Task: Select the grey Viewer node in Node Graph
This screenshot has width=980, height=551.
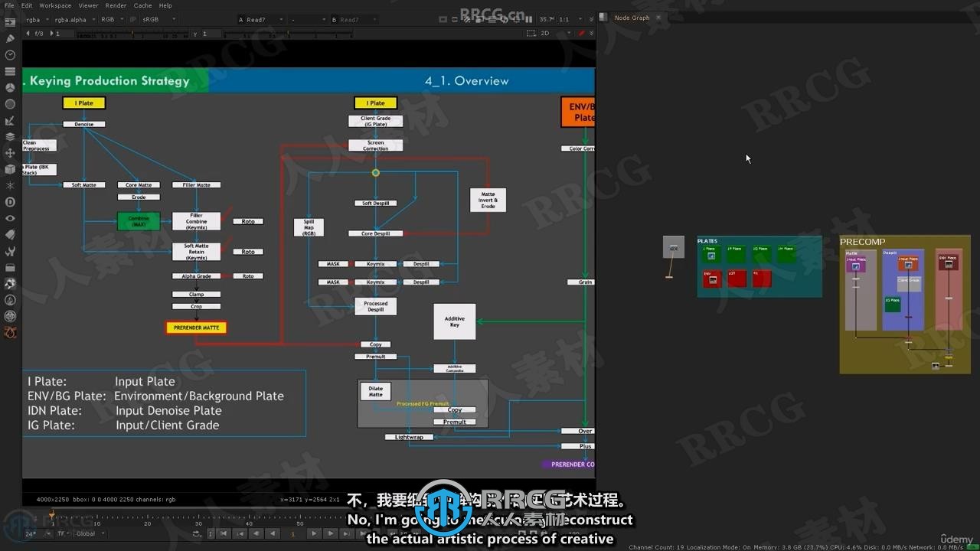Action: (x=674, y=246)
